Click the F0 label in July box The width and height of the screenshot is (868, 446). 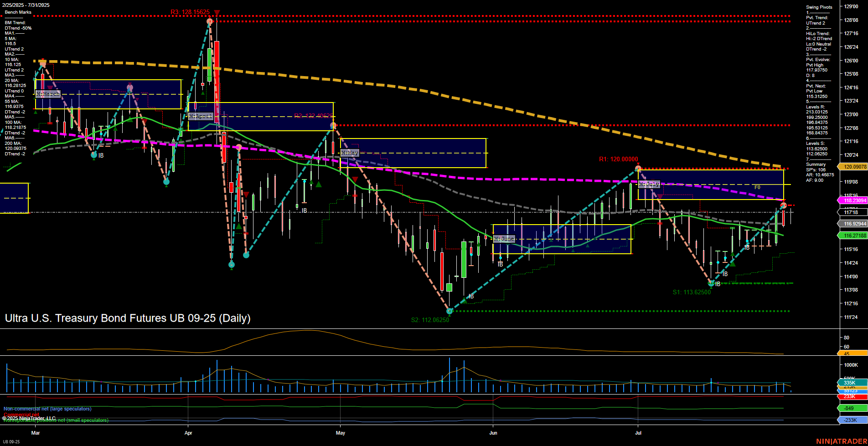[x=757, y=188]
